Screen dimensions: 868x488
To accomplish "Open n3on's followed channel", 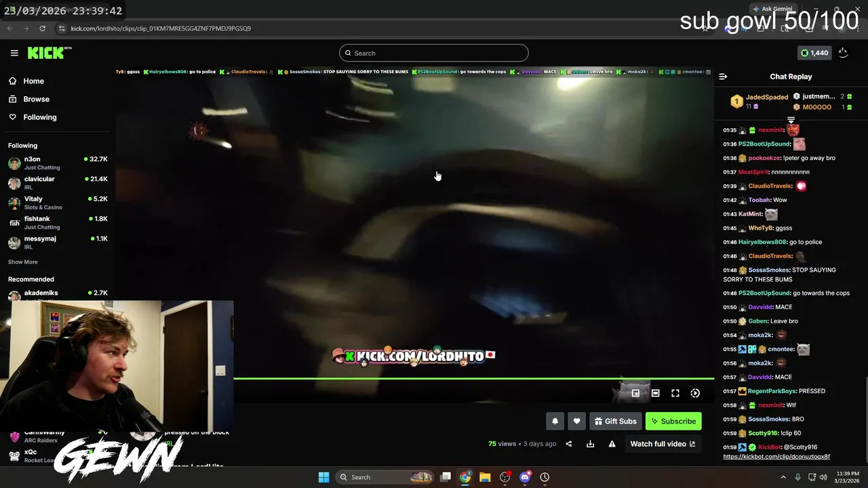I will 58,163.
